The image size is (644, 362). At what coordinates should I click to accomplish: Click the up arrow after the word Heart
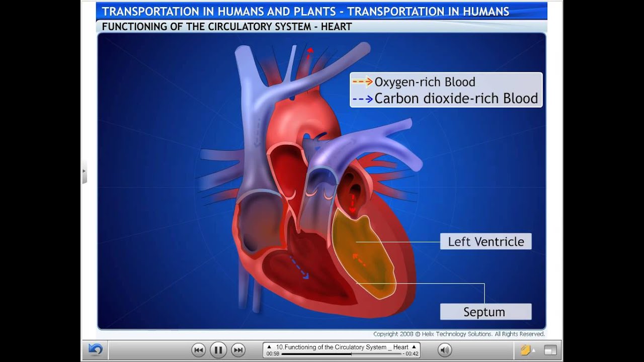click(414, 347)
